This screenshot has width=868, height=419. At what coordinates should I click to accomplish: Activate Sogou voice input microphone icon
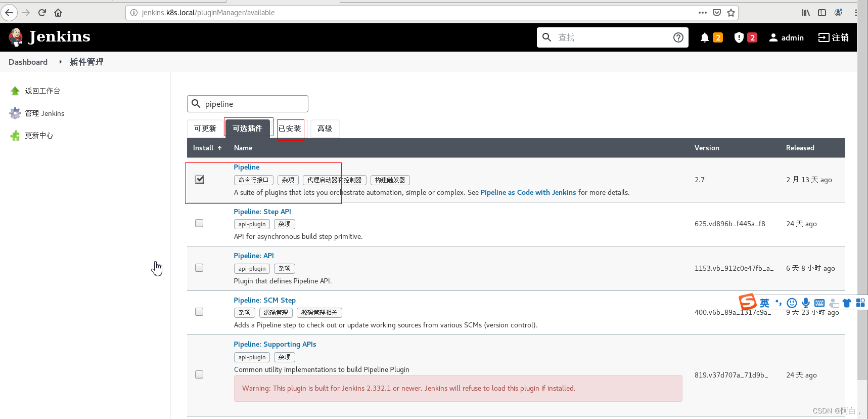(x=806, y=303)
